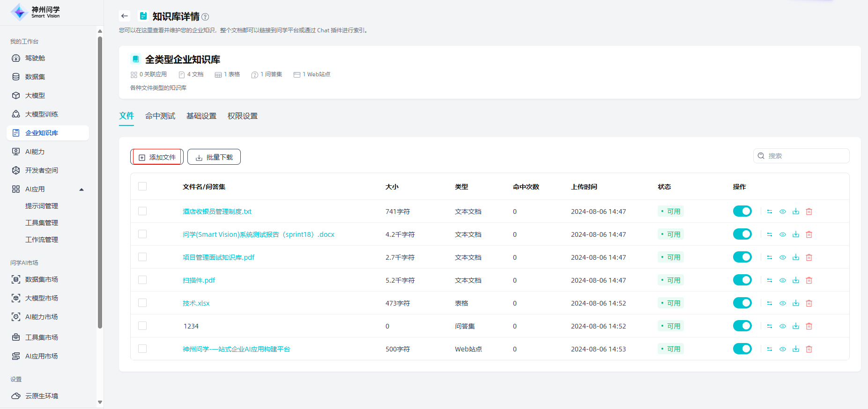Image resolution: width=868 pixels, height=409 pixels.
Task: Check the 1234 row checkbox
Action: click(142, 326)
